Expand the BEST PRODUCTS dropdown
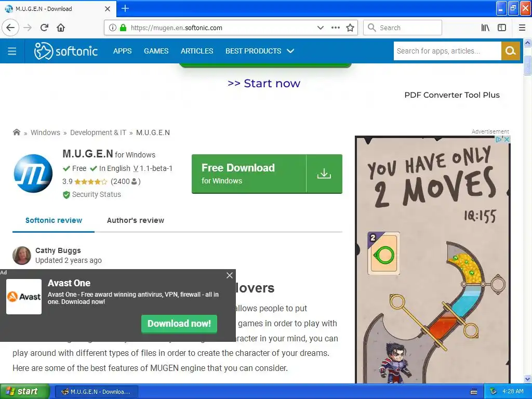532x399 pixels. click(x=260, y=51)
